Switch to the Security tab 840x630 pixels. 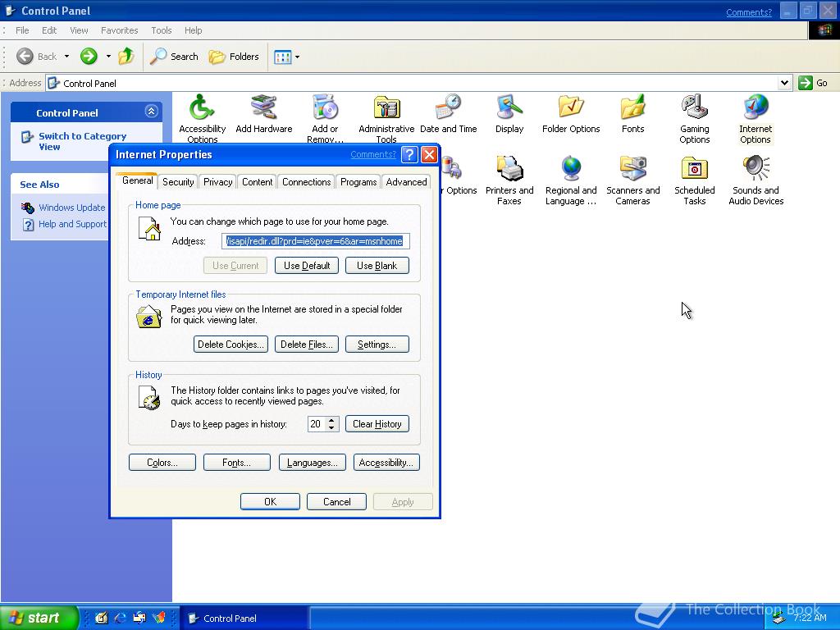[178, 182]
